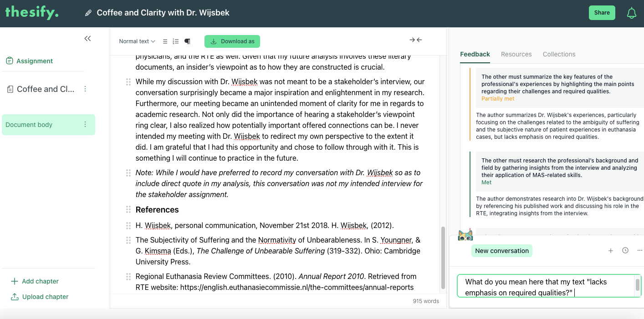Select Document body chapter
The height and width of the screenshot is (319, 644).
[x=48, y=125]
